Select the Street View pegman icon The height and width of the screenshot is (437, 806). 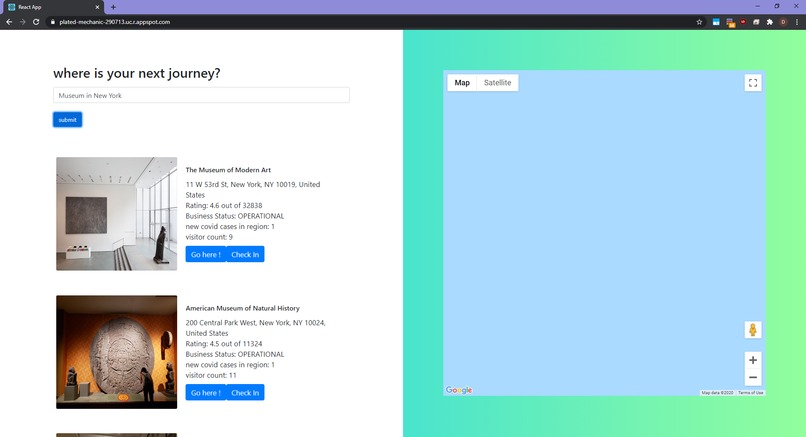753,330
